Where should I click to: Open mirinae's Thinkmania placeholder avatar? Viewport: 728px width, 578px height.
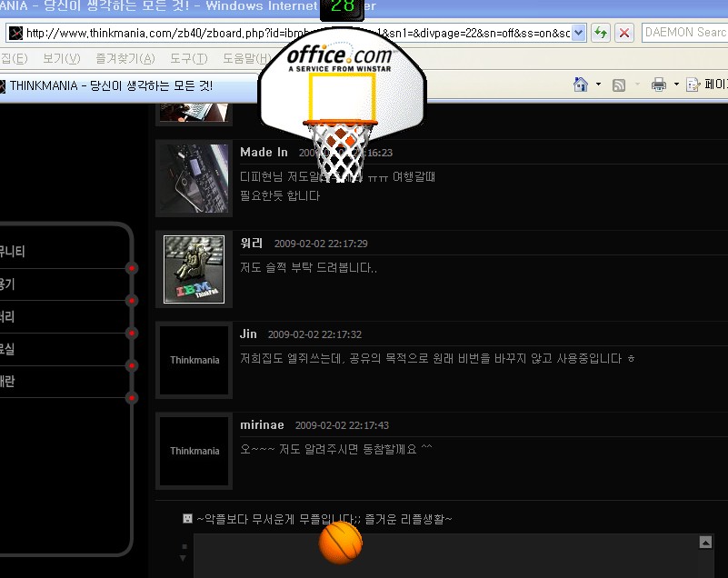coord(194,451)
